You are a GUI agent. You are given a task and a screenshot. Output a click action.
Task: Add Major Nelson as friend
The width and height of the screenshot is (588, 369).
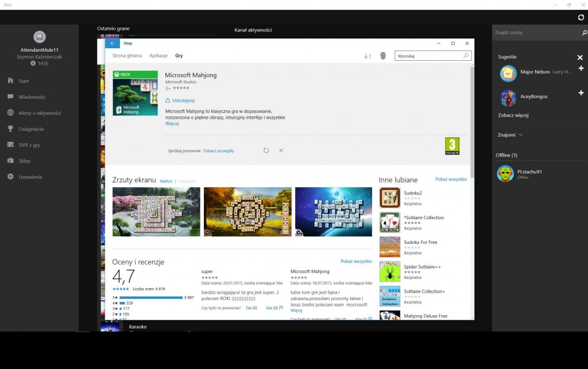[x=581, y=68]
